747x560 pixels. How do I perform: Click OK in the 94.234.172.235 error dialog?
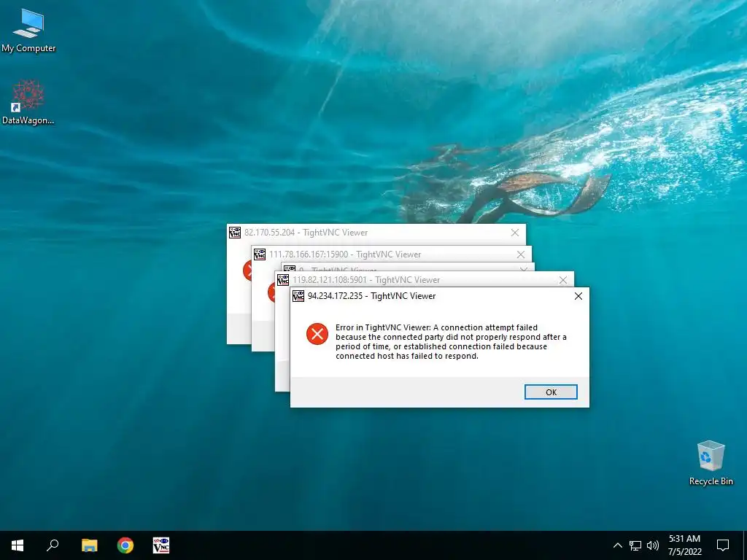[x=551, y=392]
